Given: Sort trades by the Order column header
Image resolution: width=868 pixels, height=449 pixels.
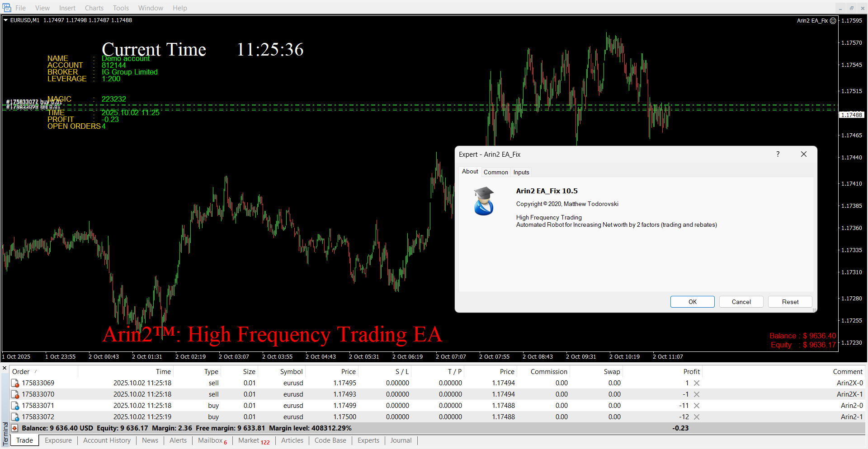Looking at the screenshot, I should pos(21,372).
